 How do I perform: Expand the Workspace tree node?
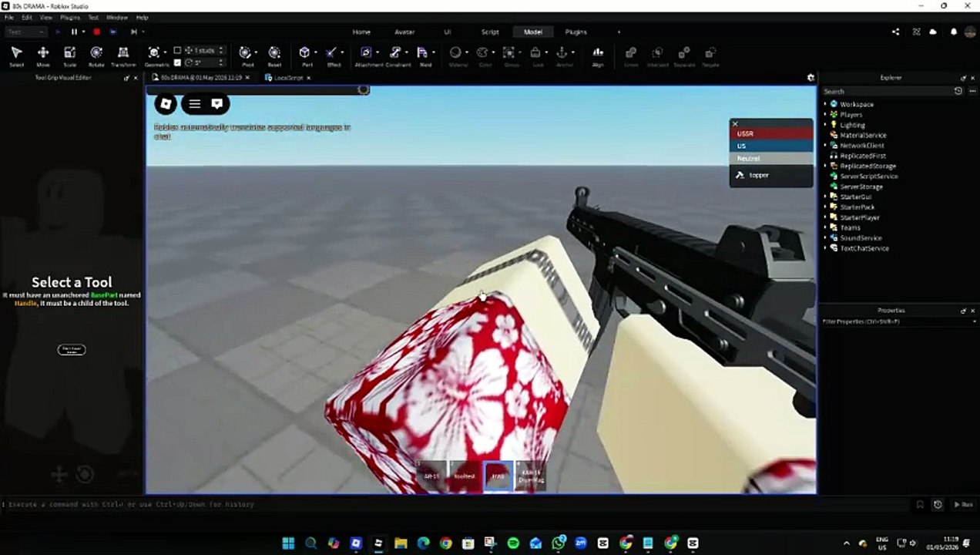825,104
